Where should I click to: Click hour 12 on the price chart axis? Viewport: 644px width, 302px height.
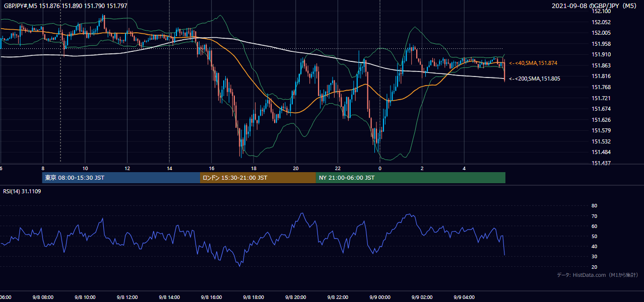click(127, 168)
